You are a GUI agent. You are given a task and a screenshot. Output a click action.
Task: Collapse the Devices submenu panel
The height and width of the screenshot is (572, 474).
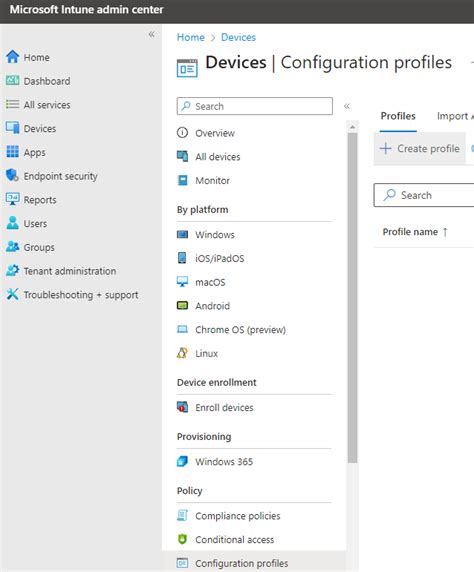click(347, 106)
